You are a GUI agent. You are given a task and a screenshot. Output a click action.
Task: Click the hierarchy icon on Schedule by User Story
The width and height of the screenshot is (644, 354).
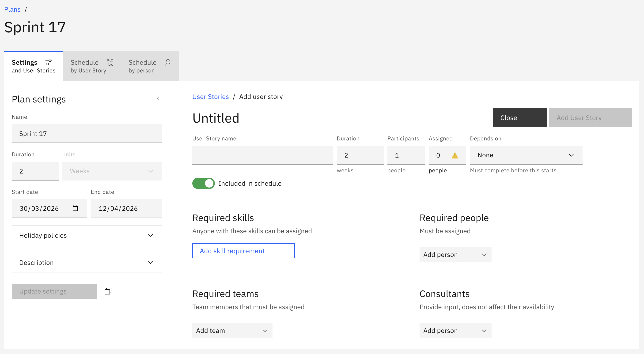click(110, 62)
